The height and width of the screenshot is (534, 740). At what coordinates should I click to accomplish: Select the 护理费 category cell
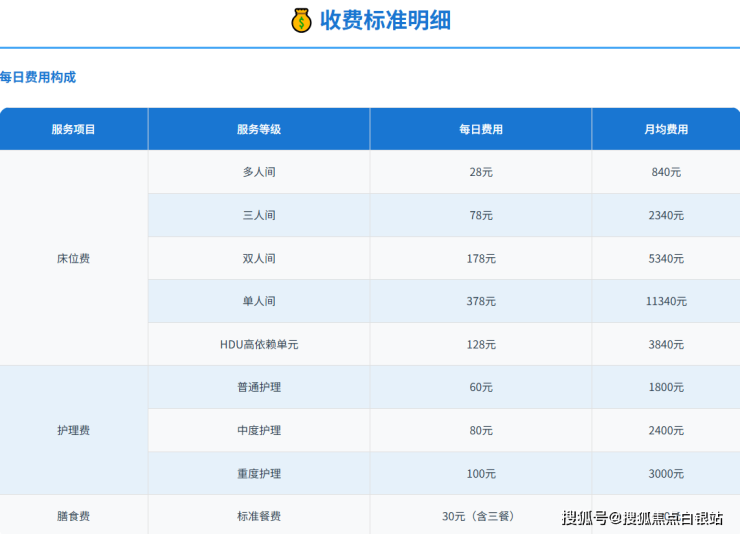click(74, 430)
